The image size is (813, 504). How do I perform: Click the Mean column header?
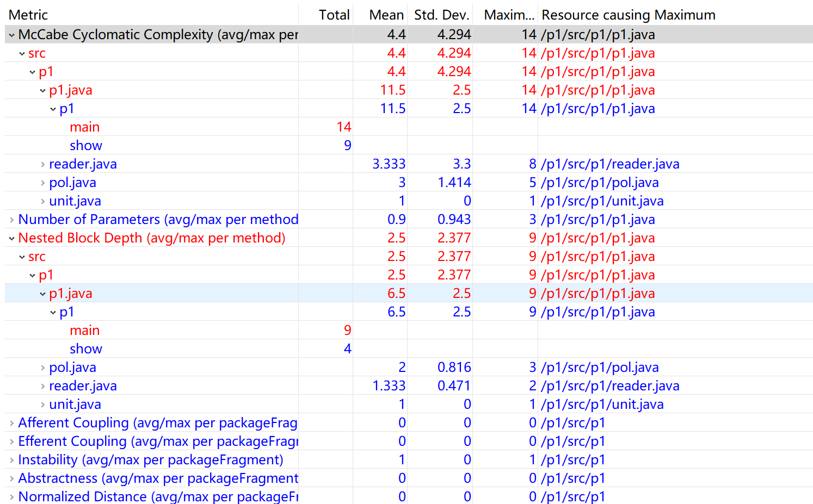coord(386,15)
